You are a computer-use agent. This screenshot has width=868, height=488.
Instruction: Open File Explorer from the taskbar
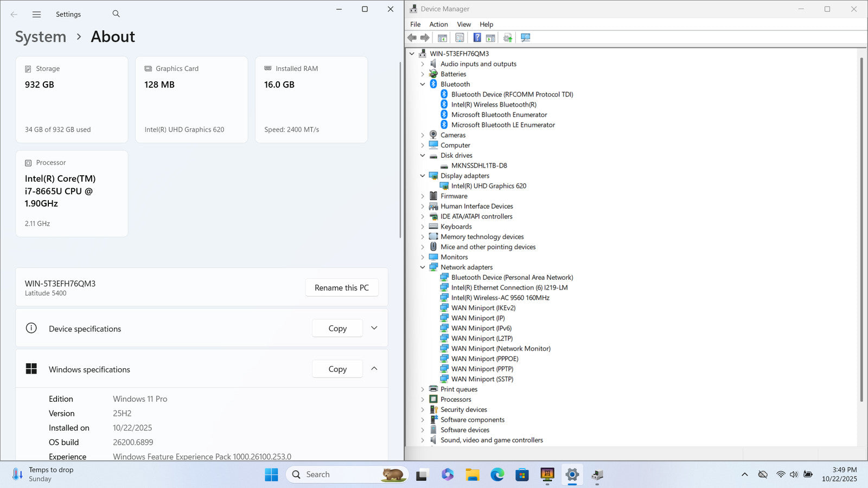(473, 475)
